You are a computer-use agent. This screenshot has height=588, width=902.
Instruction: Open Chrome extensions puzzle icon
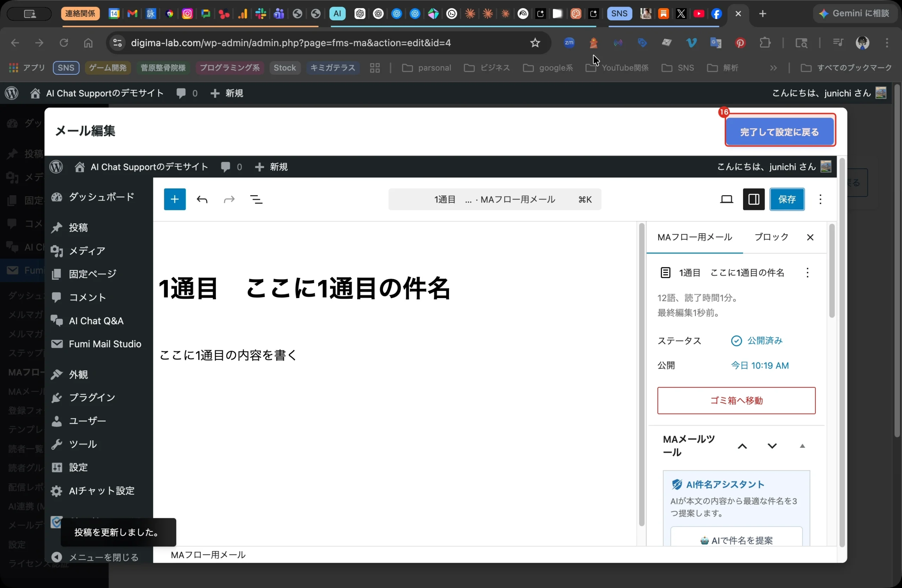(x=765, y=43)
